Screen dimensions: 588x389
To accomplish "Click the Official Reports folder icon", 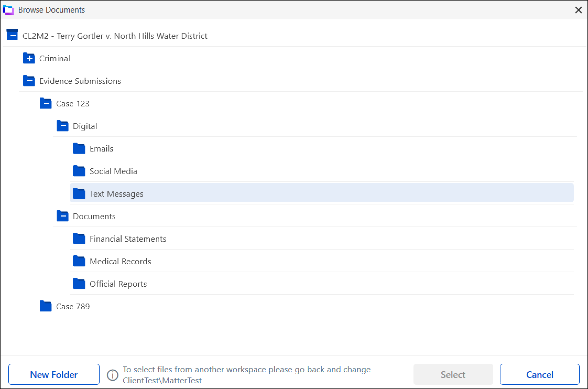I will (x=79, y=283).
